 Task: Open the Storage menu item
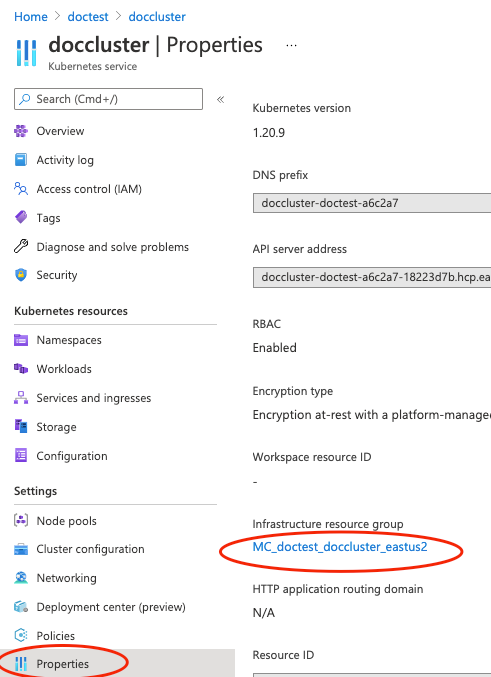click(x=56, y=427)
